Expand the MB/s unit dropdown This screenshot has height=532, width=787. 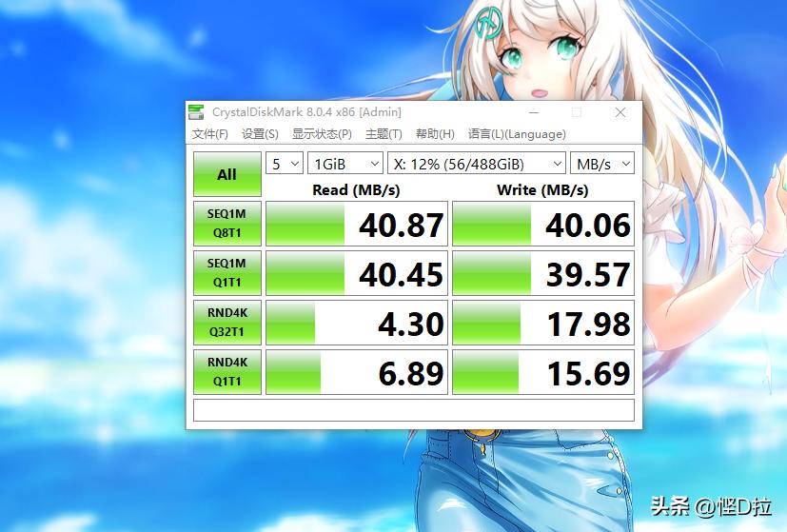click(x=602, y=164)
